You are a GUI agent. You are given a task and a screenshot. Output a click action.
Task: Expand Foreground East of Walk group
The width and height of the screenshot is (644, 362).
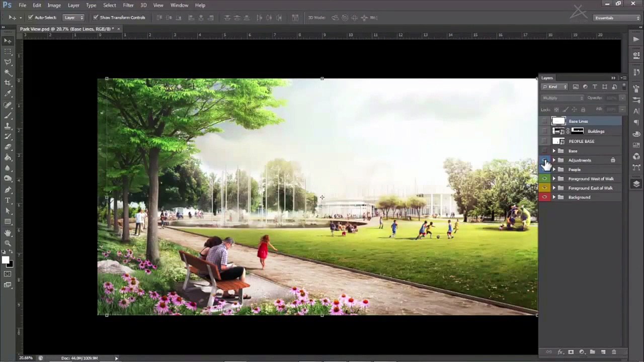[554, 188]
